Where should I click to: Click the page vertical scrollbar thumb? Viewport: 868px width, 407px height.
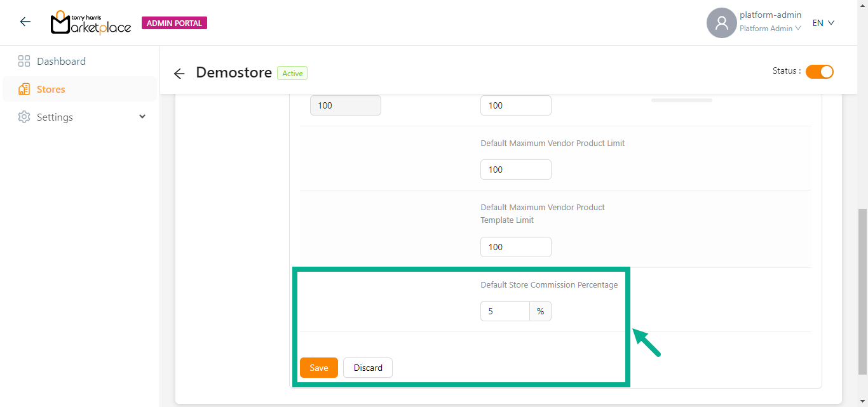(862, 292)
